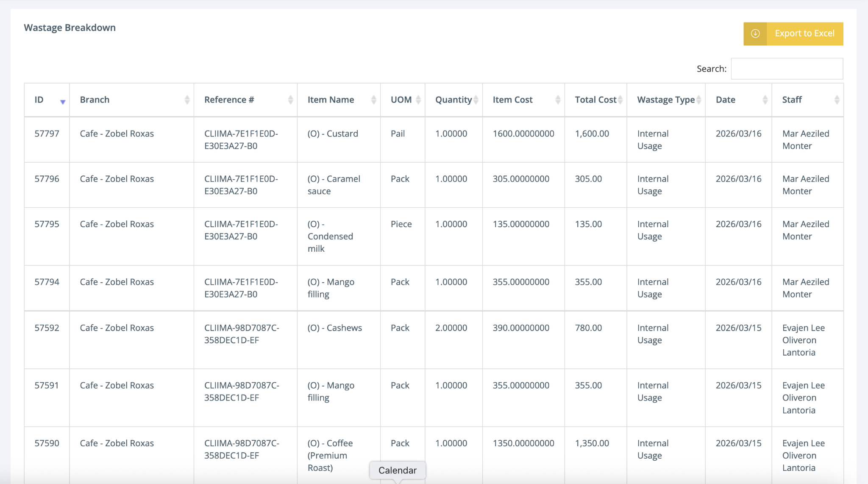The height and width of the screenshot is (484, 868).
Task: Sort by Reference # column sort icon
Action: coord(290,100)
